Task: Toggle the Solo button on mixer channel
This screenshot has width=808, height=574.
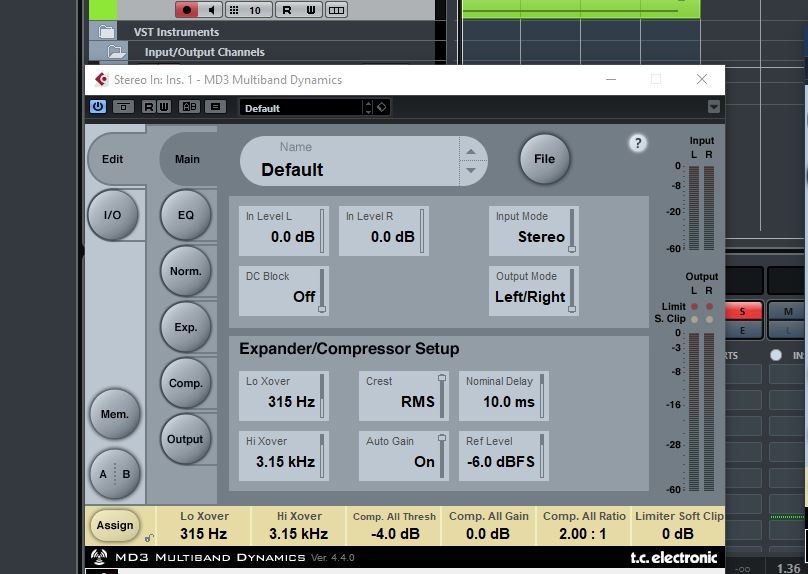Action: point(743,312)
